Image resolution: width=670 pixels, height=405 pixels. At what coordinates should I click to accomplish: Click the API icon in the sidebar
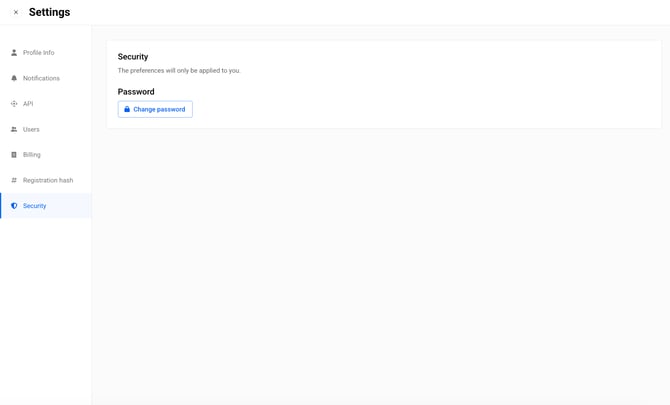(14, 104)
